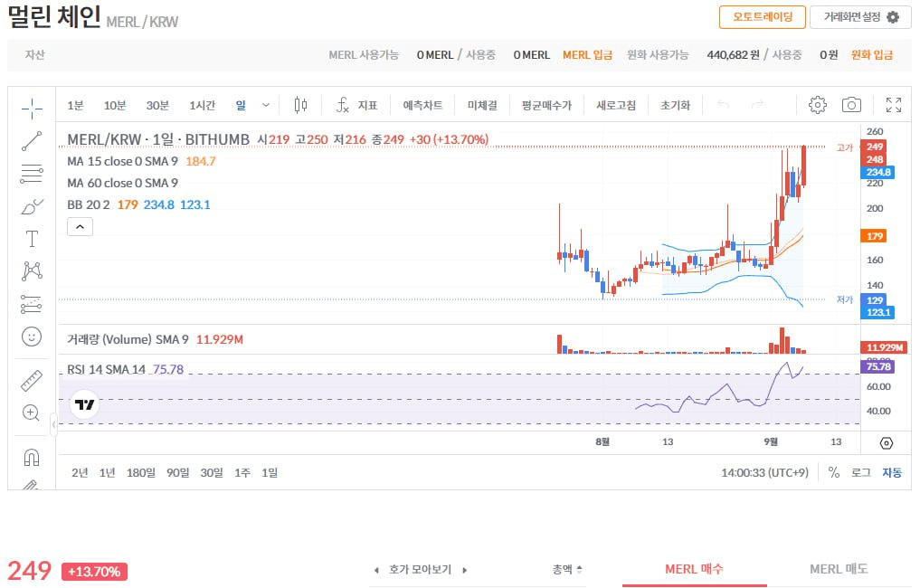920x588 pixels.
Task: Click the MA 15 close indicator legend
Action: tap(123, 161)
